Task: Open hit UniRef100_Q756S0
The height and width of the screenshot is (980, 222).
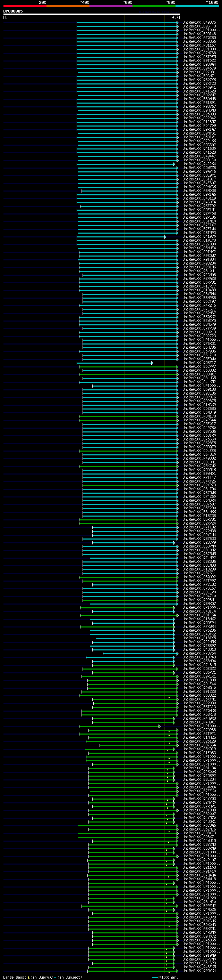Action: coord(199,439)
